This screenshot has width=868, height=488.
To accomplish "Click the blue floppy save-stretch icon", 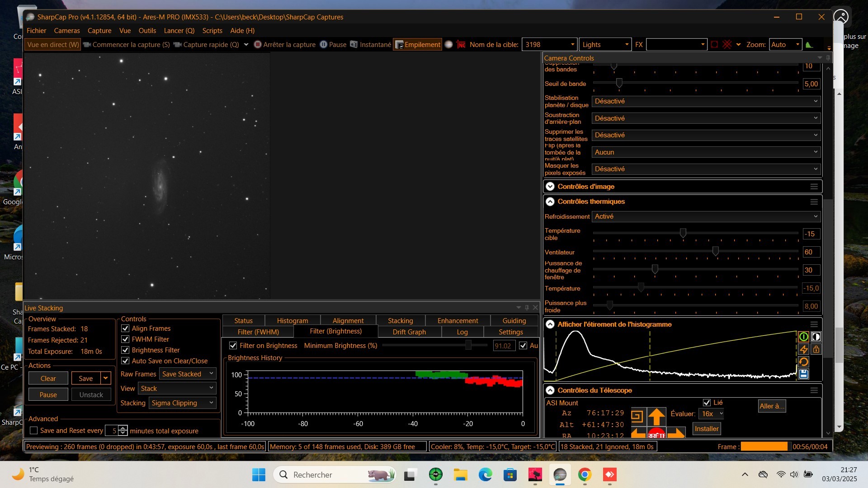I will [803, 374].
